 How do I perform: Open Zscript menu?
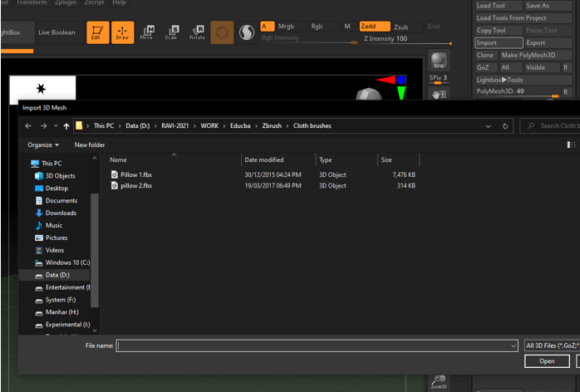95,2
